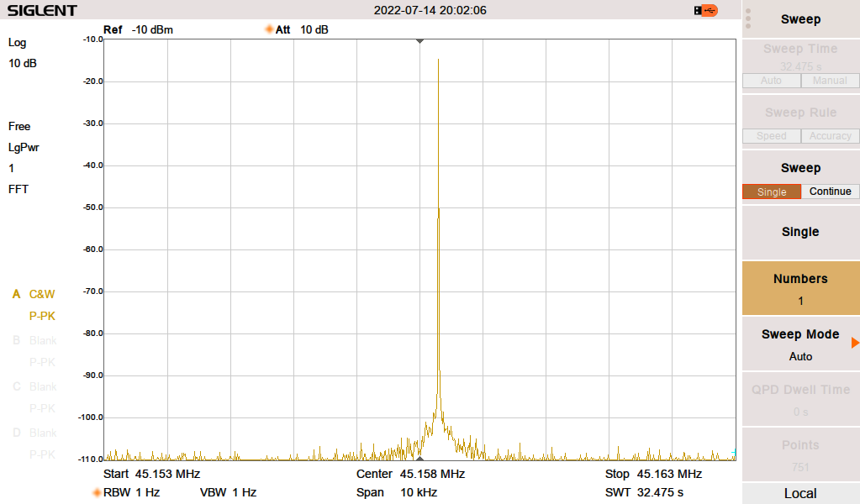860x504 pixels.
Task: Set sweep to Single mode toggle
Action: coord(771,192)
